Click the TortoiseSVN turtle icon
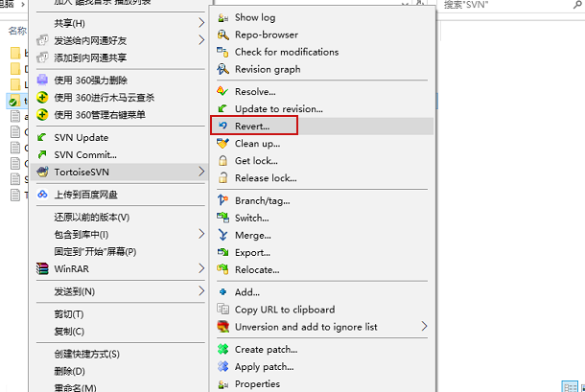The image size is (585, 392). 42,172
